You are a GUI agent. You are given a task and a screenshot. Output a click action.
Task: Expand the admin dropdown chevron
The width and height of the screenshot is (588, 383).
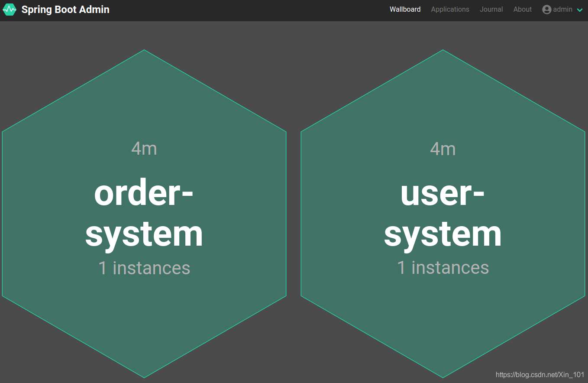point(580,10)
